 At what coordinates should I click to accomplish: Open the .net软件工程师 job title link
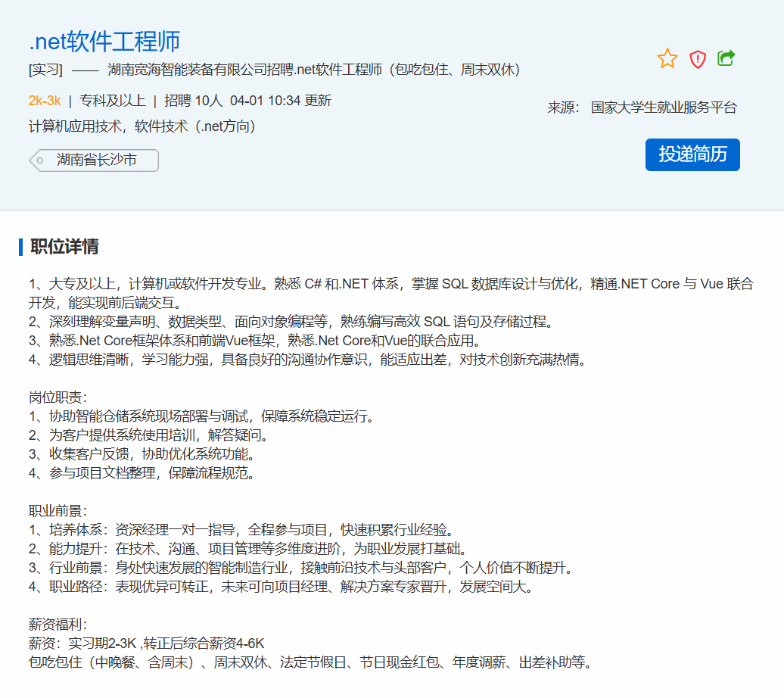(104, 41)
